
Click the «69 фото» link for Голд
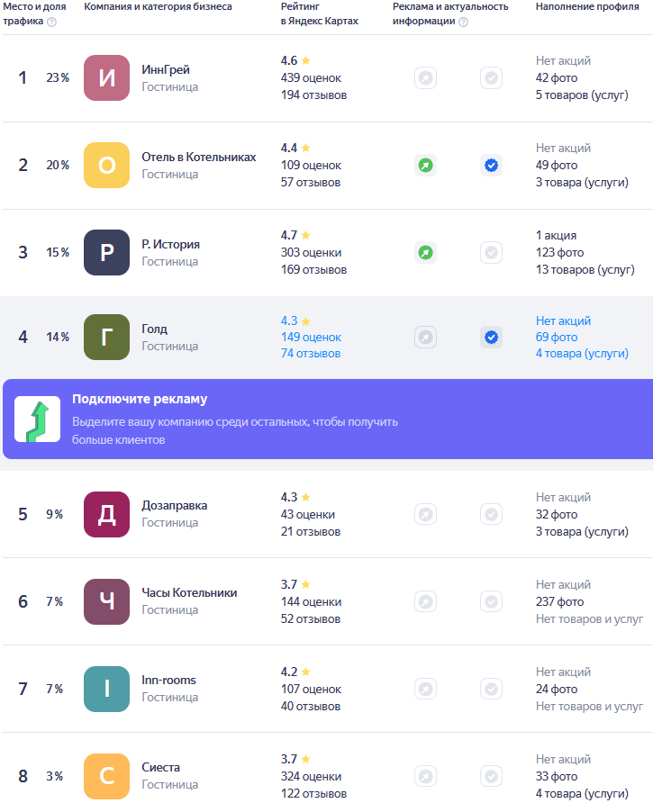[x=557, y=338]
